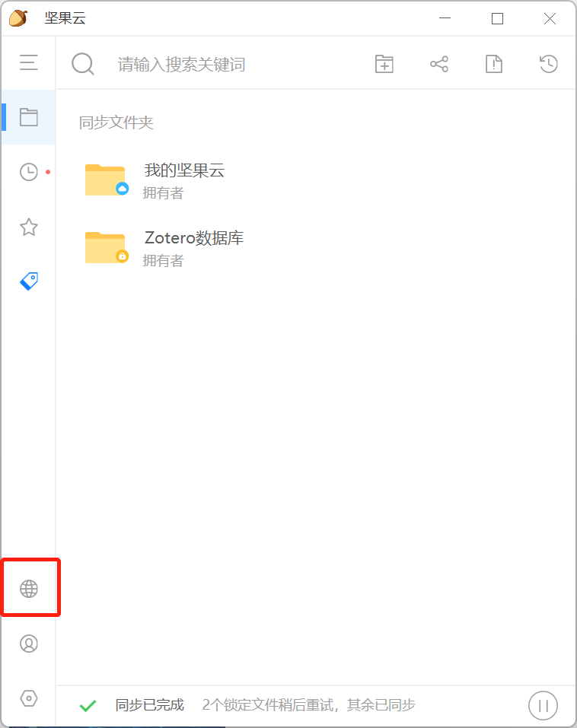Open the blue tag icon
Image resolution: width=577 pixels, height=728 pixels.
[x=29, y=281]
